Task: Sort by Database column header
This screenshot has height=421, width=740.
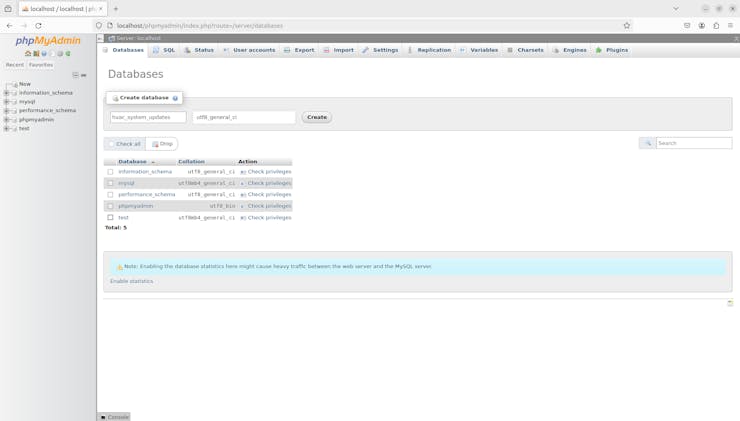Action: click(x=133, y=162)
